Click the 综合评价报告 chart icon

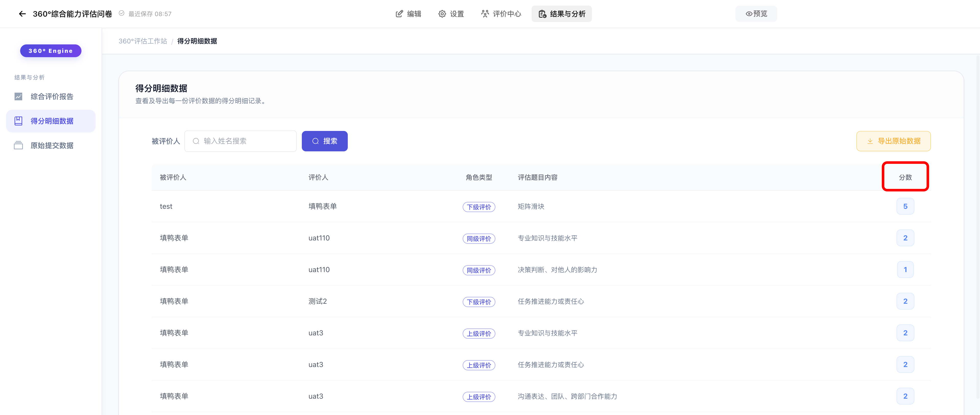(x=18, y=97)
